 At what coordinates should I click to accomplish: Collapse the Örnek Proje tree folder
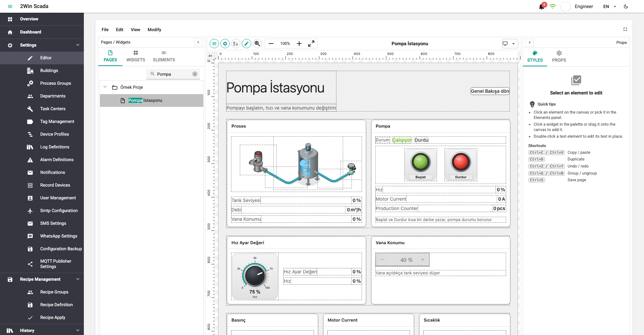click(105, 87)
